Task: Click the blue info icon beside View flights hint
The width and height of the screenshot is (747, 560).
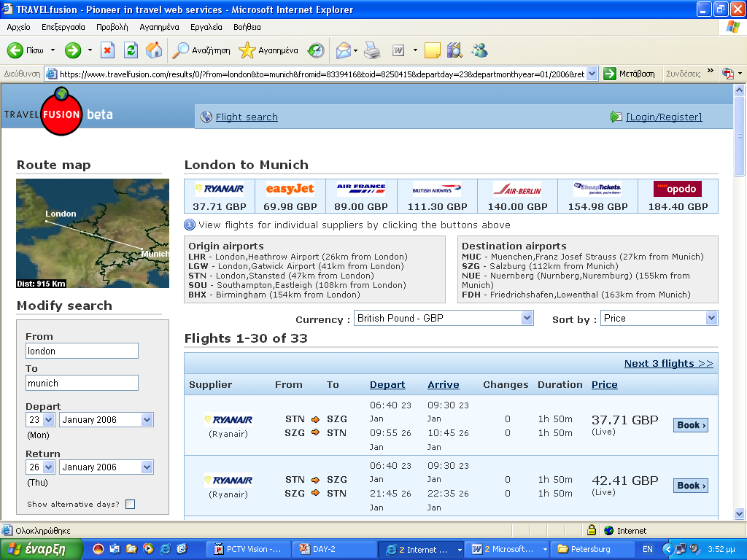Action: coord(190,225)
